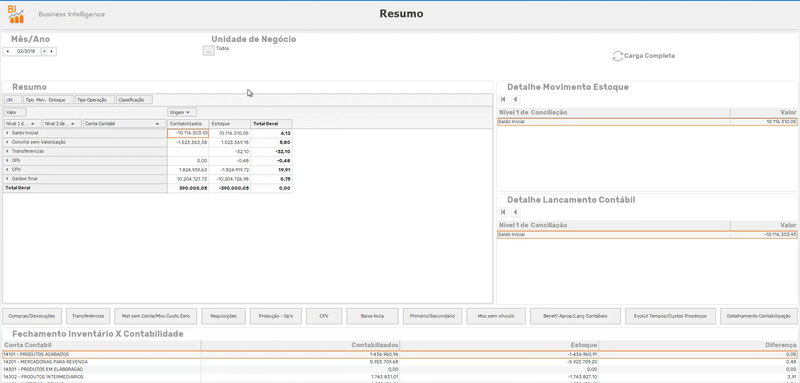Viewport: 800px width, 383px height.
Task: Select the -10.116.303,93 Contabilizados cell in Resumo pivot
Action: (x=188, y=133)
